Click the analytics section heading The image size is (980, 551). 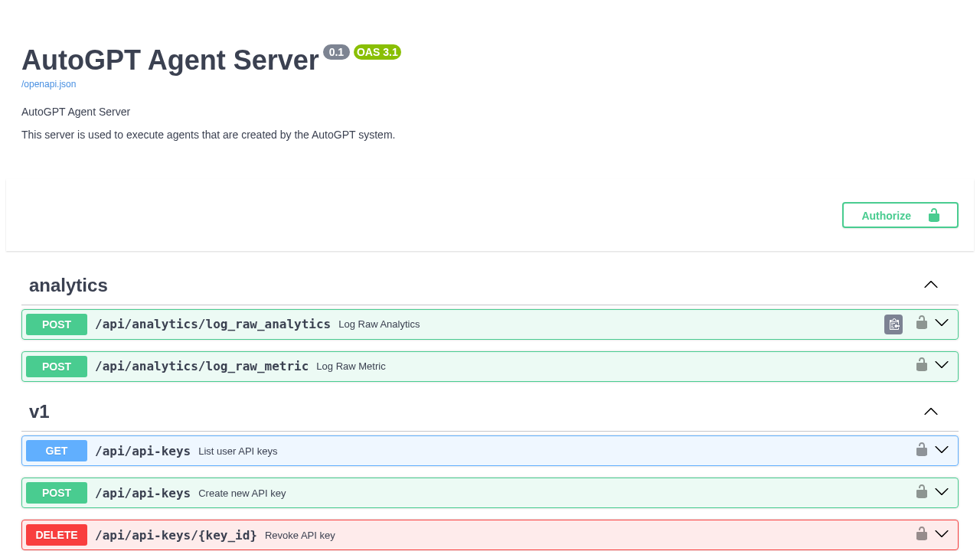68,285
